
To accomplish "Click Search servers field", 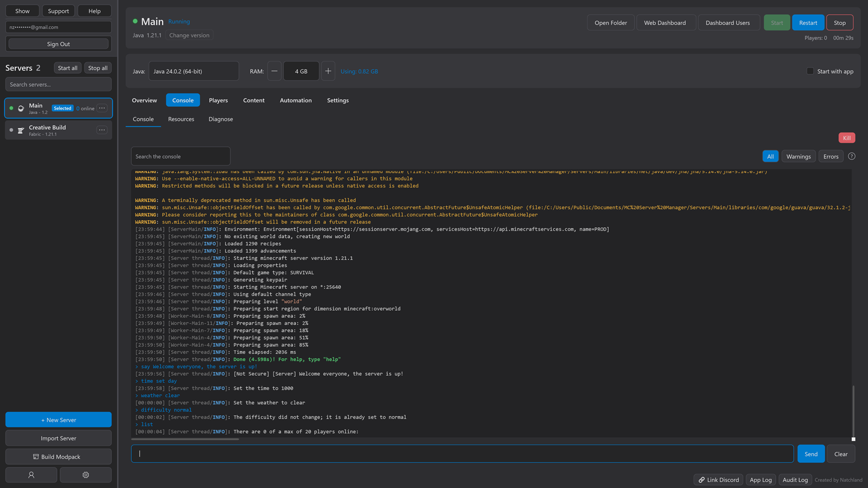I will click(x=59, y=84).
